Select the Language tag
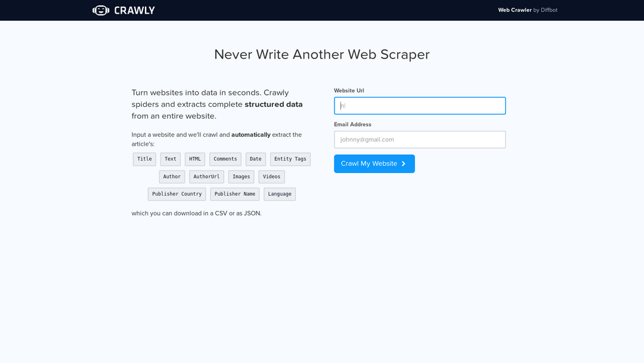Viewport: 644px width, 363px height. 280,194
